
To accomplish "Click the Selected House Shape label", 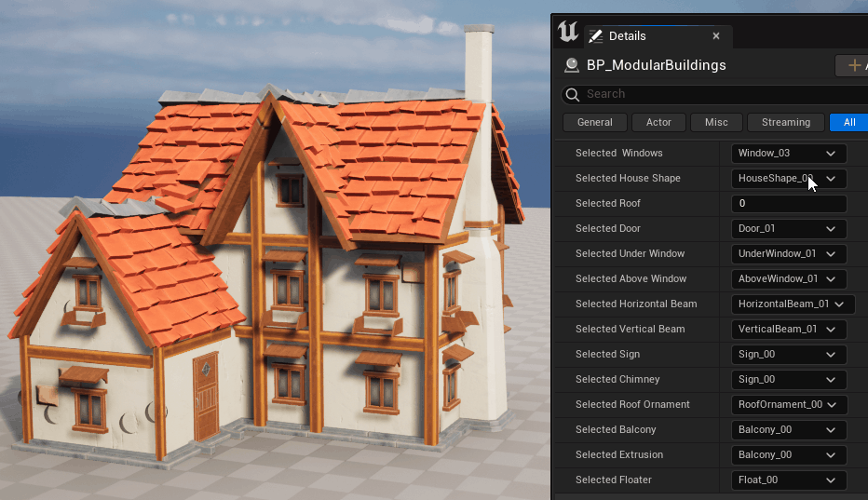I will point(628,178).
